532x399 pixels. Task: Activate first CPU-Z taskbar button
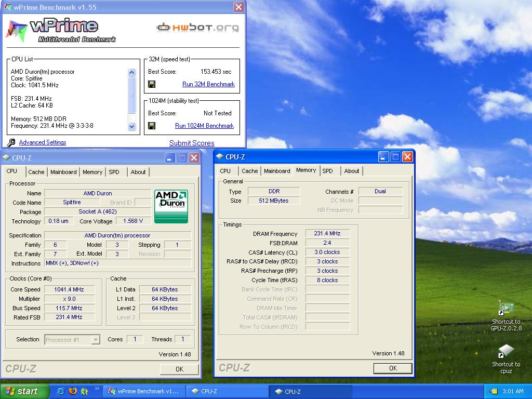pos(228,392)
